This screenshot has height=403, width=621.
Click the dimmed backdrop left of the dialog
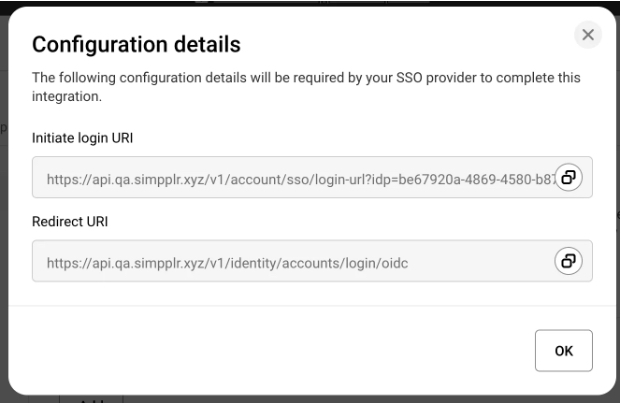coord(3,200)
